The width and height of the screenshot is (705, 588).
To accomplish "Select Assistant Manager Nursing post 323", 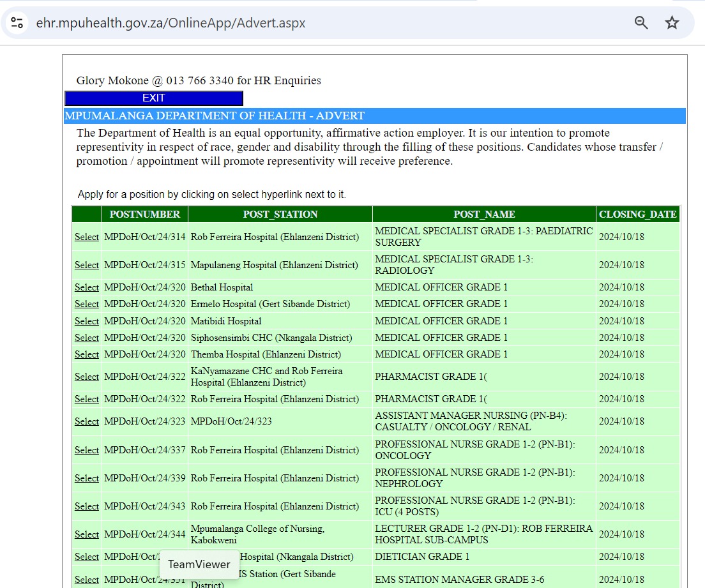I will (x=87, y=421).
